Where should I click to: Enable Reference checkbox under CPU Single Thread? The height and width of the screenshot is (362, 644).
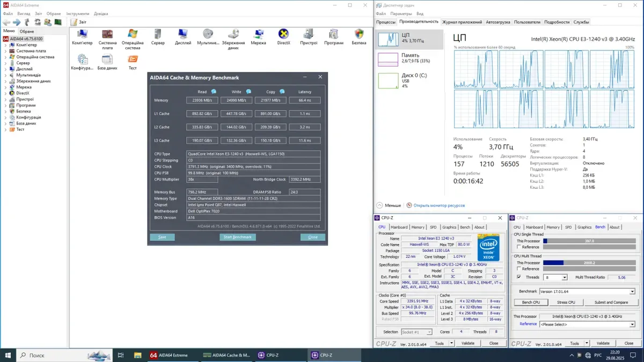tap(518, 247)
